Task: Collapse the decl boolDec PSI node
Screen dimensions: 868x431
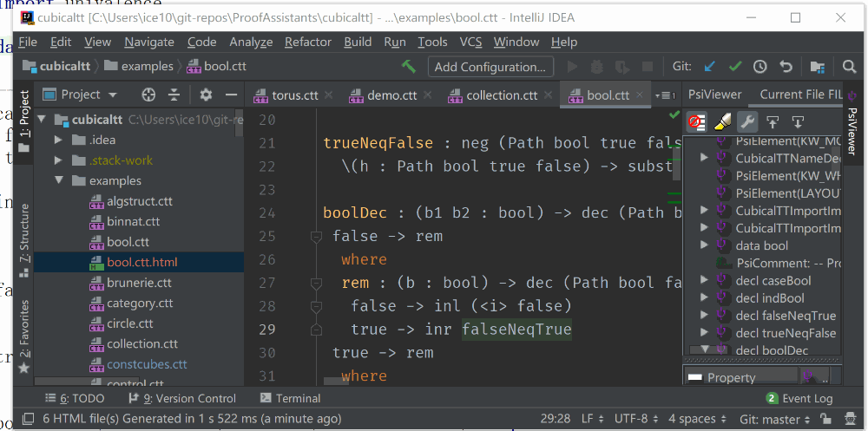Action: [704, 349]
